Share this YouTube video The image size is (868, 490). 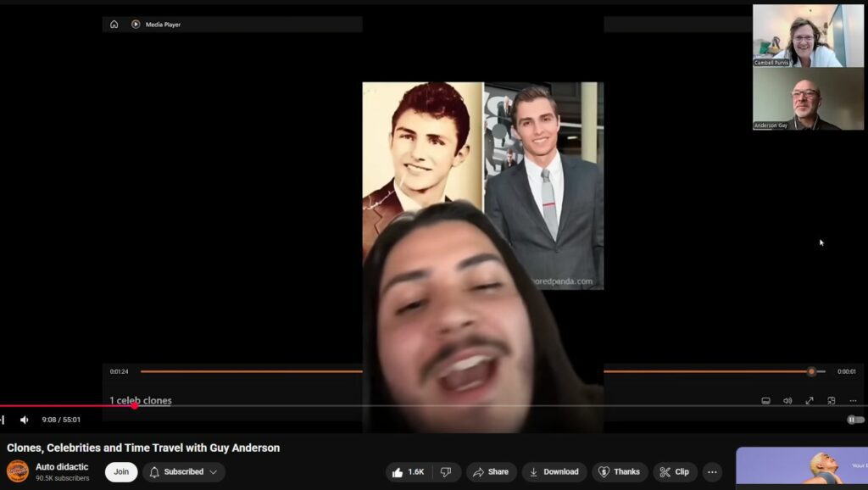point(491,471)
